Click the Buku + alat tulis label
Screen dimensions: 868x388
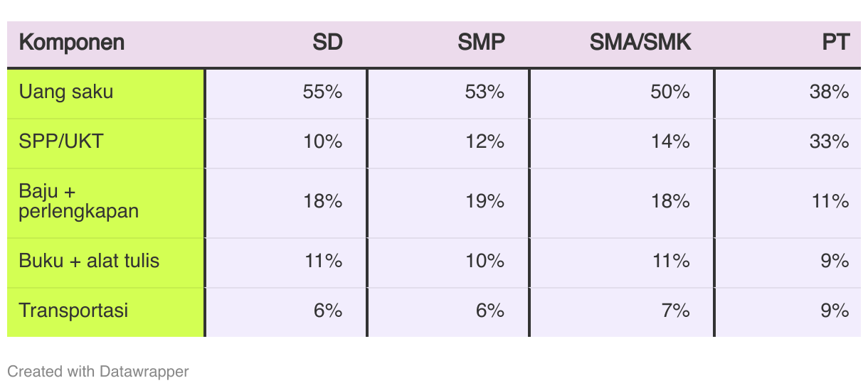point(89,261)
